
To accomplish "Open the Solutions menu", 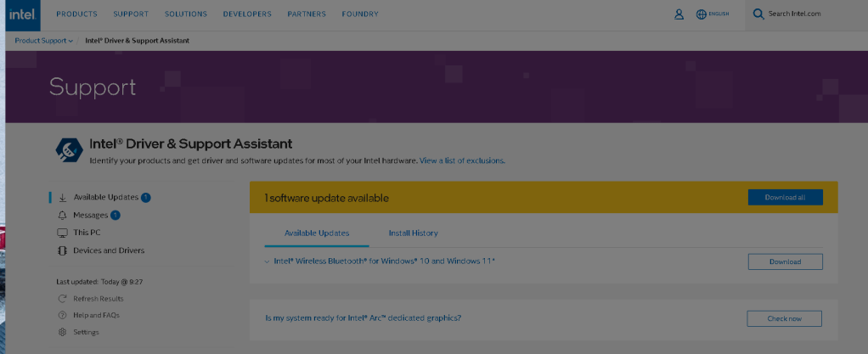I will (x=185, y=14).
